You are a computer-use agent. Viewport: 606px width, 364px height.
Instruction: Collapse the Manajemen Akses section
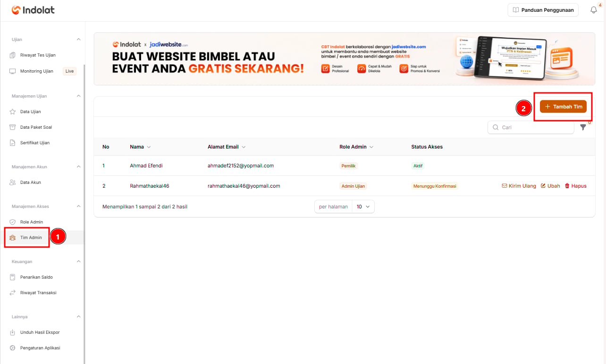[79, 207]
